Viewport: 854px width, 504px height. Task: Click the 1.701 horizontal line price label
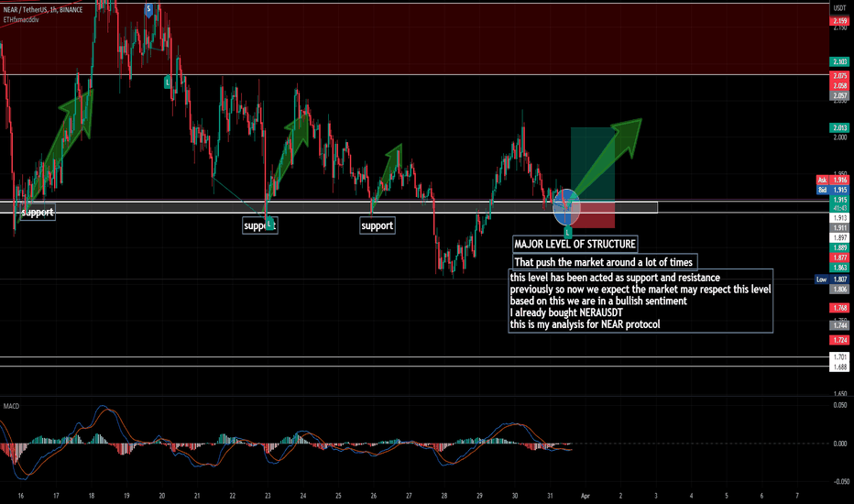[840, 356]
